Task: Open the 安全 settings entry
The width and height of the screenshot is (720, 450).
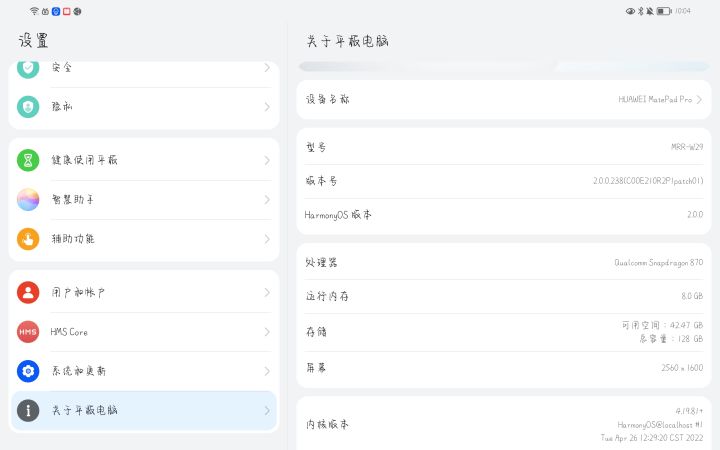Action: coord(144,73)
